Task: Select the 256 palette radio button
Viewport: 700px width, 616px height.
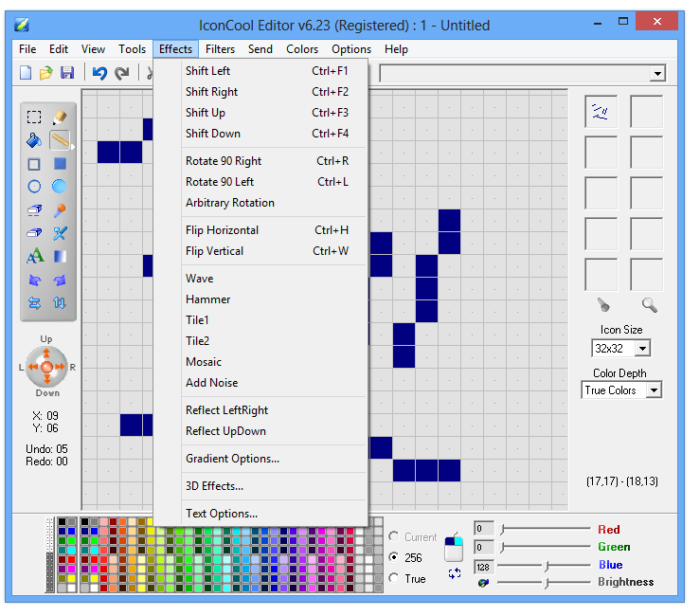Action: coord(394,557)
